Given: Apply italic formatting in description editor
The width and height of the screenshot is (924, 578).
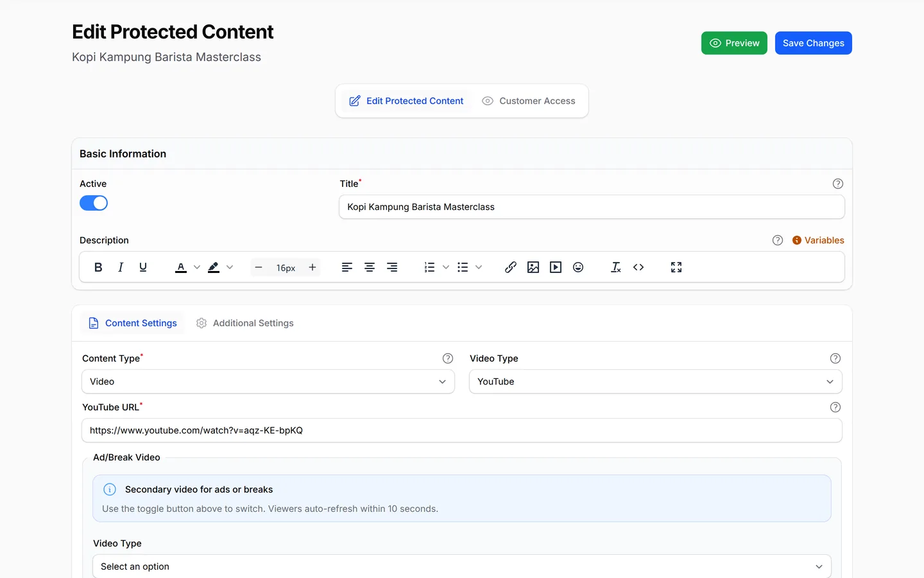Looking at the screenshot, I should [121, 267].
